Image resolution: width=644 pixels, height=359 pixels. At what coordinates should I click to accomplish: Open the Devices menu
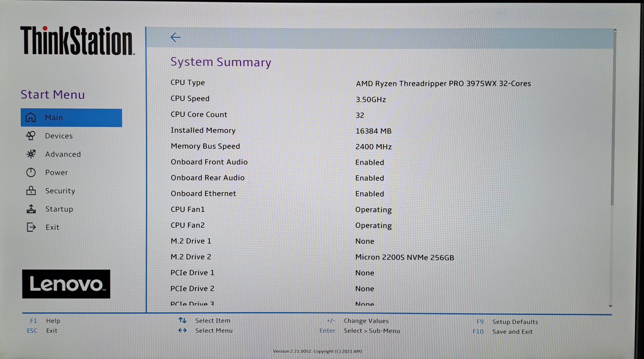click(x=58, y=136)
